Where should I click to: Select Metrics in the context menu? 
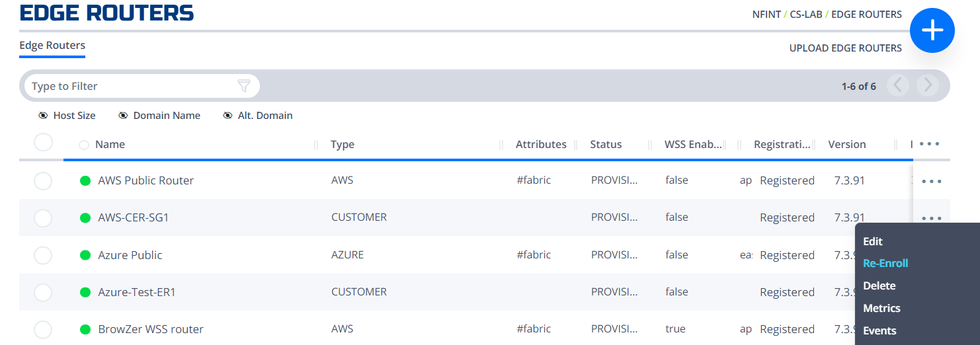coord(881,308)
